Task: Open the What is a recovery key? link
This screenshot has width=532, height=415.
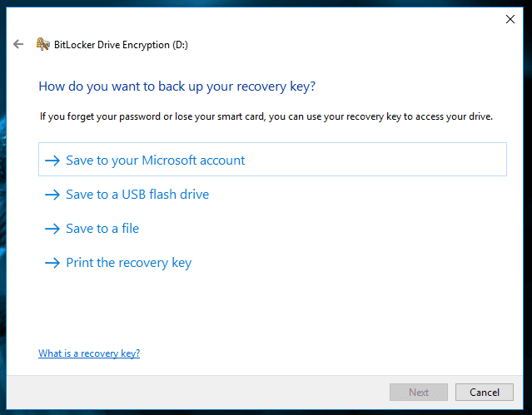Action: click(89, 353)
